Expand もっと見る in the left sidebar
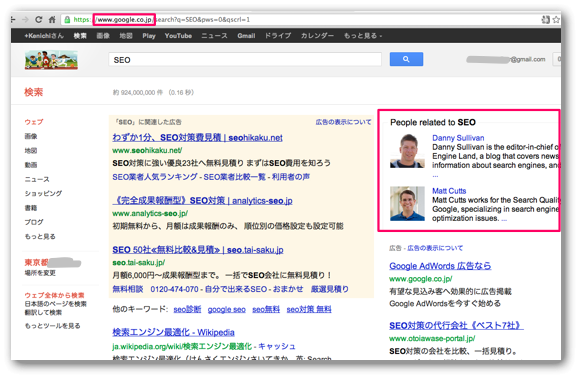The image size is (578, 377). pos(40,236)
